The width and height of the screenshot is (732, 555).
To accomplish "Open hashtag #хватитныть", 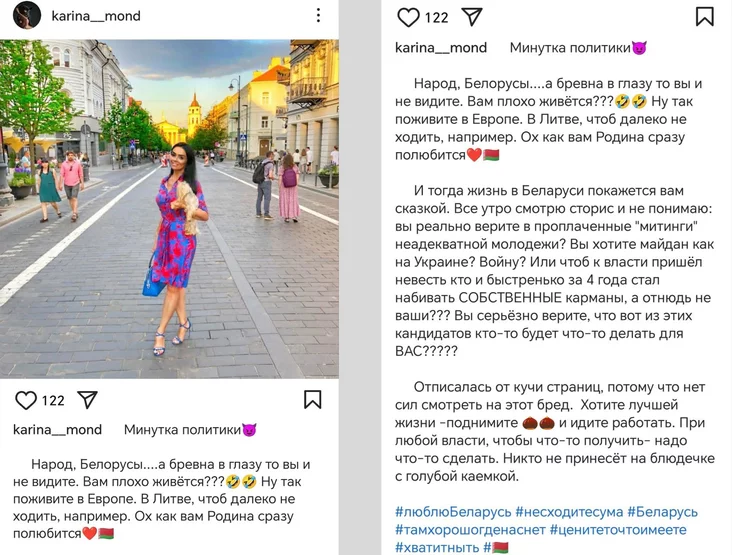I will [x=437, y=548].
